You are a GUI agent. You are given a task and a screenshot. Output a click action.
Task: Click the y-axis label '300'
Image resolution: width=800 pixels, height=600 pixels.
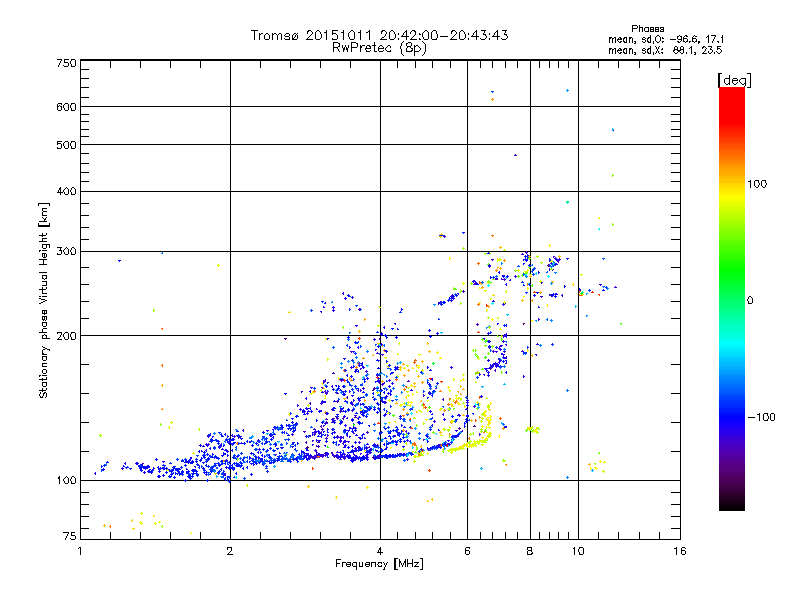coord(66,252)
